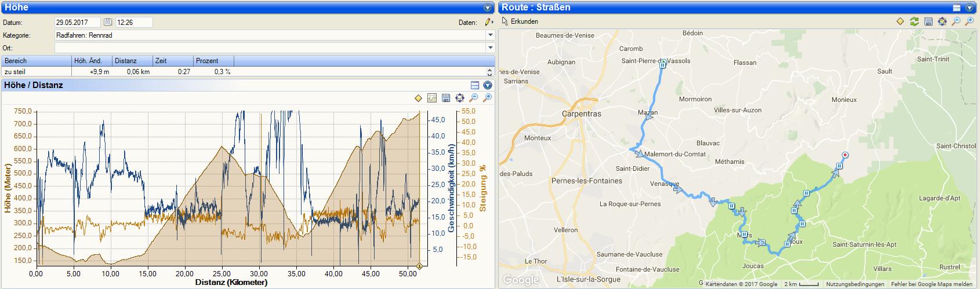Open chart settings gear in elevation toolbar
Image resolution: width=980 pixels, height=289 pixels.
click(460, 98)
